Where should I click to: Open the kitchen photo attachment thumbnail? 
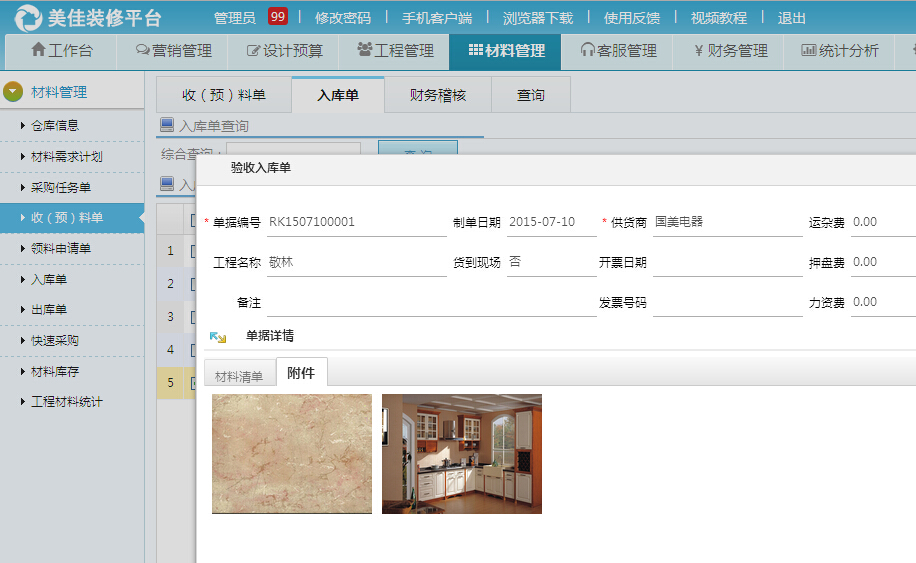point(462,453)
